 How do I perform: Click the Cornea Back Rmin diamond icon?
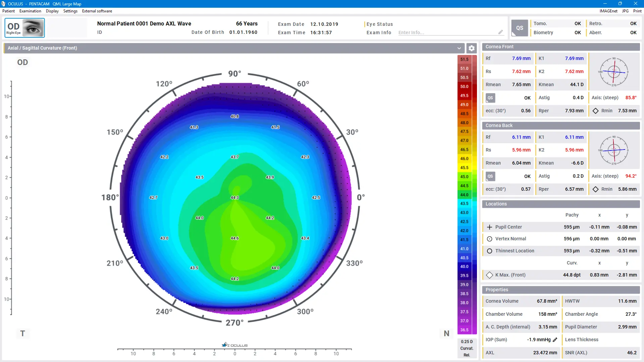coord(595,189)
